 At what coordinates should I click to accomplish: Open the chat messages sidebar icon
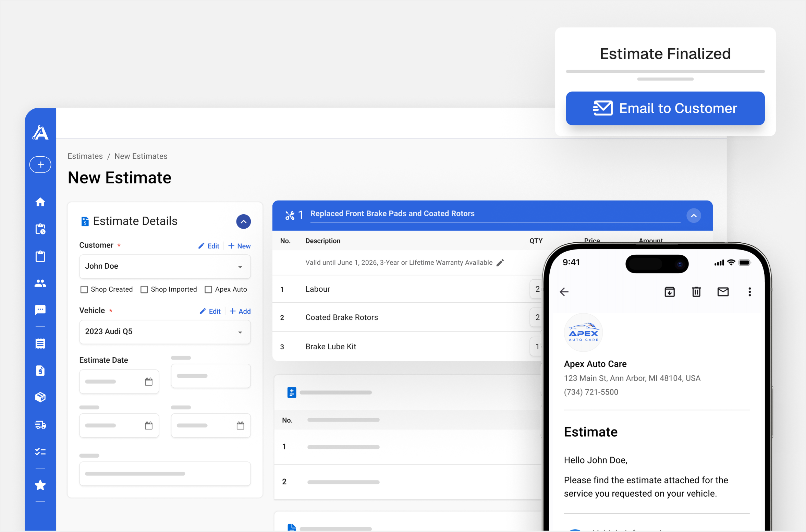[x=40, y=310]
